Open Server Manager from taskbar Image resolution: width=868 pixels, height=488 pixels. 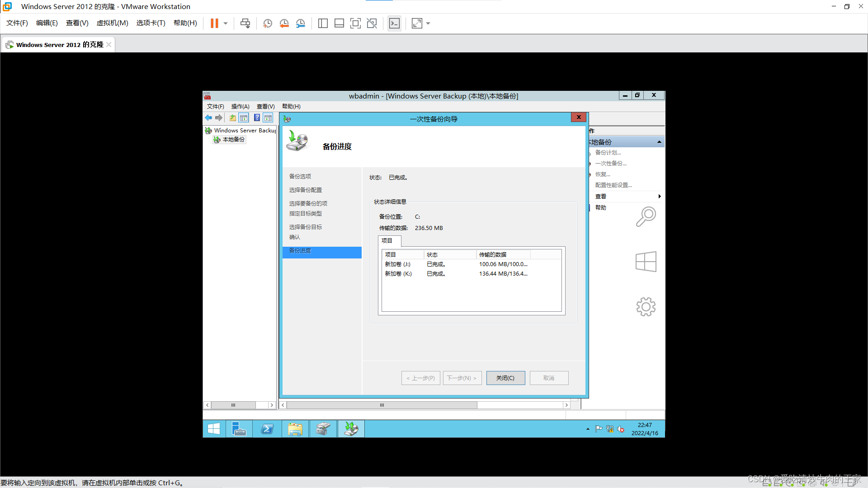pos(239,429)
